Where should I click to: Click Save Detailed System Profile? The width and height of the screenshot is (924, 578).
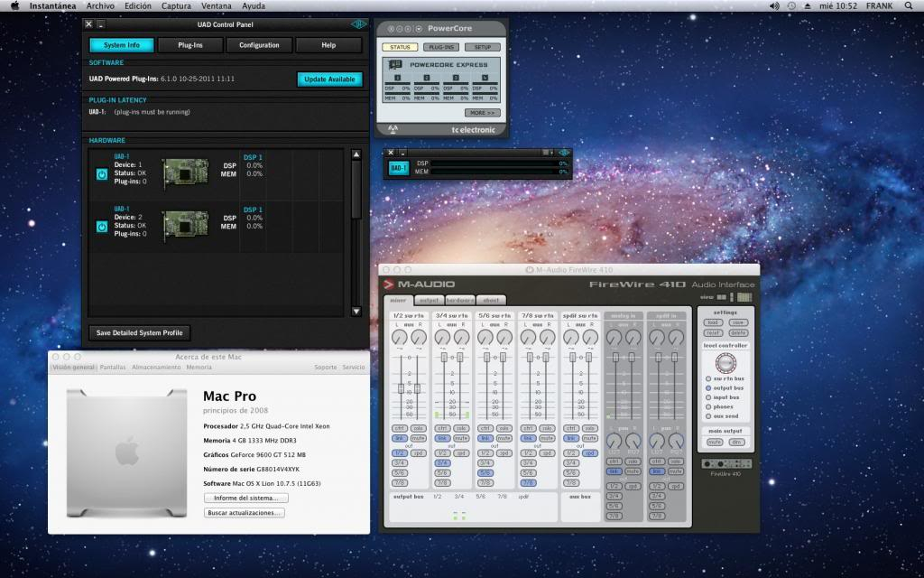(x=139, y=333)
